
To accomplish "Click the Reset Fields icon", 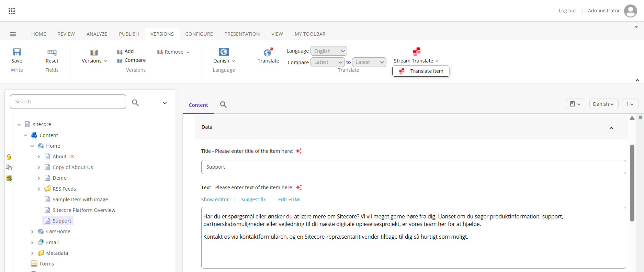I will pyautogui.click(x=52, y=52).
